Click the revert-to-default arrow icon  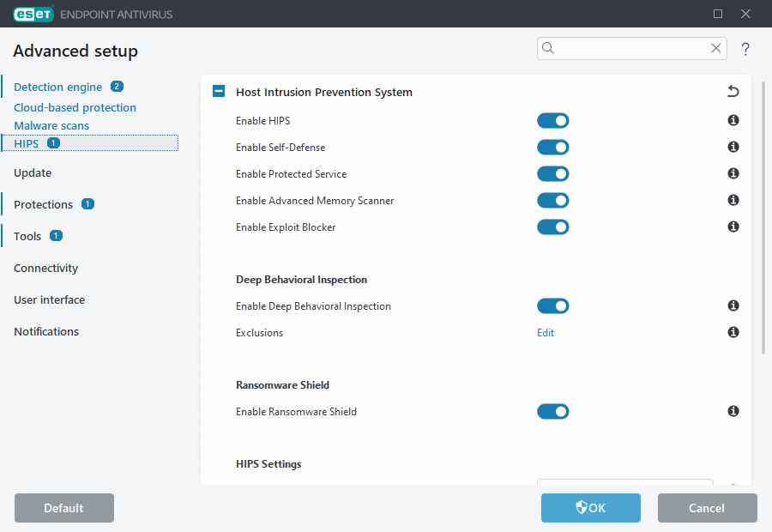tap(733, 90)
